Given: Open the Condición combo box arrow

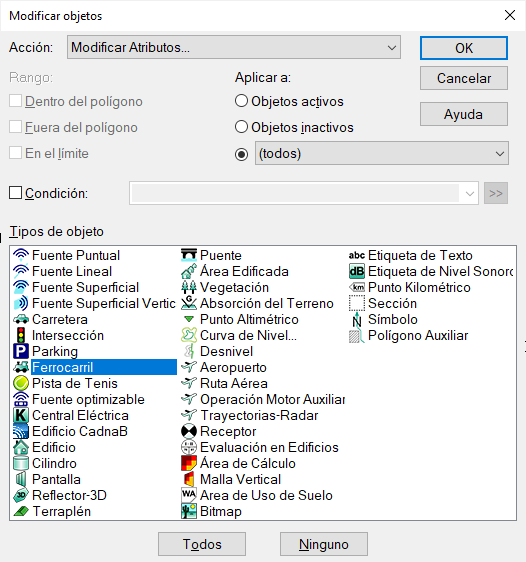Looking at the screenshot, I should pos(470,194).
